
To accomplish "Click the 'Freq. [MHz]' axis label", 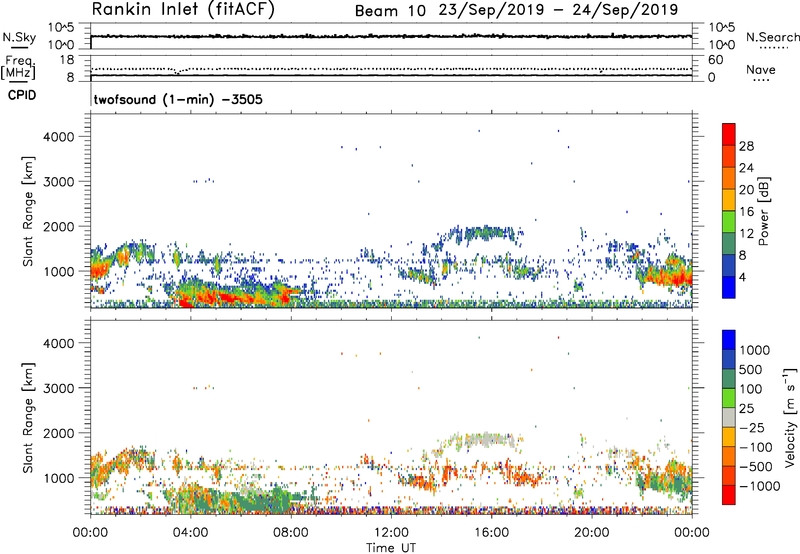I will (x=18, y=67).
